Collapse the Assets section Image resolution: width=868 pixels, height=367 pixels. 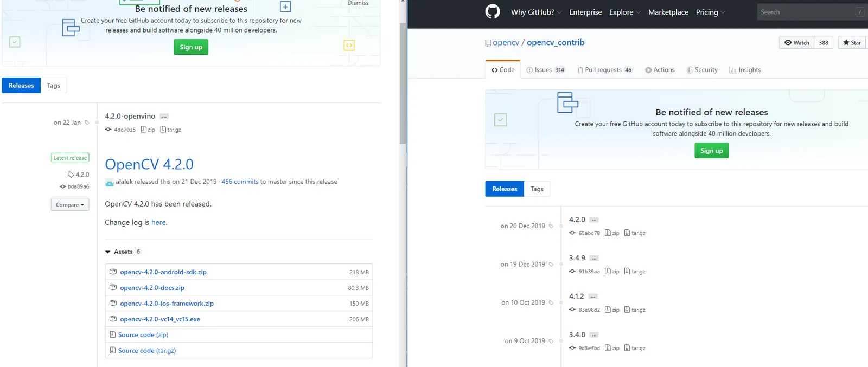[123, 252]
